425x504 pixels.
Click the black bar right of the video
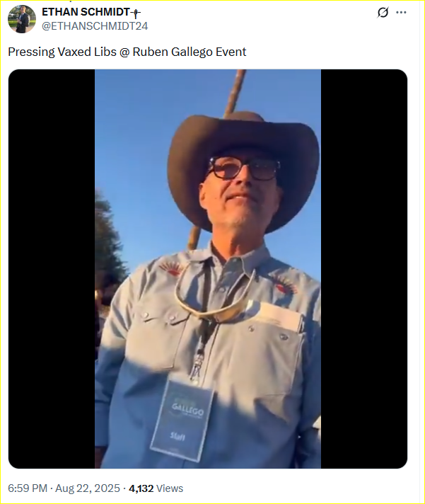pos(364,269)
